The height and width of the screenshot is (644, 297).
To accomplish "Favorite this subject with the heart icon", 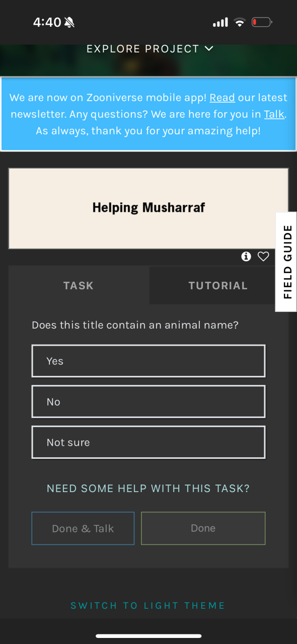I will [263, 257].
